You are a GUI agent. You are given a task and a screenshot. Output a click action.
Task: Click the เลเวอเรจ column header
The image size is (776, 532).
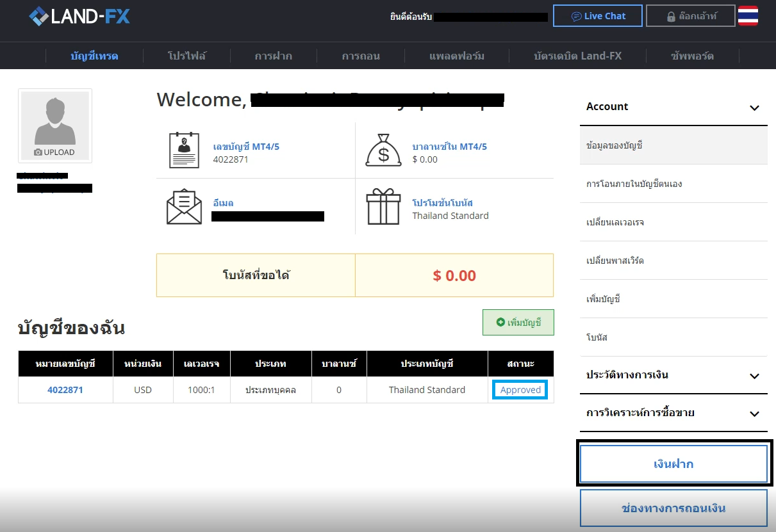point(202,364)
